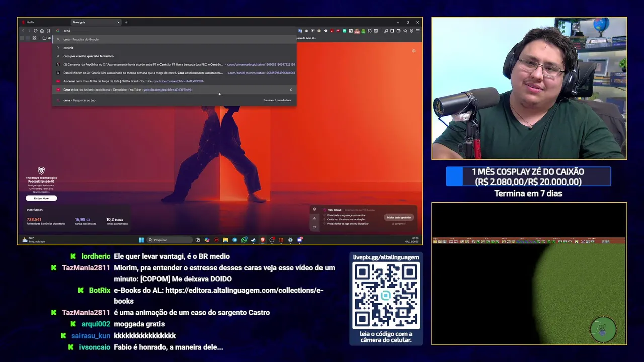The width and height of the screenshot is (644, 362).
Task: Open the Brave hamburger main menu
Action: coord(418,31)
